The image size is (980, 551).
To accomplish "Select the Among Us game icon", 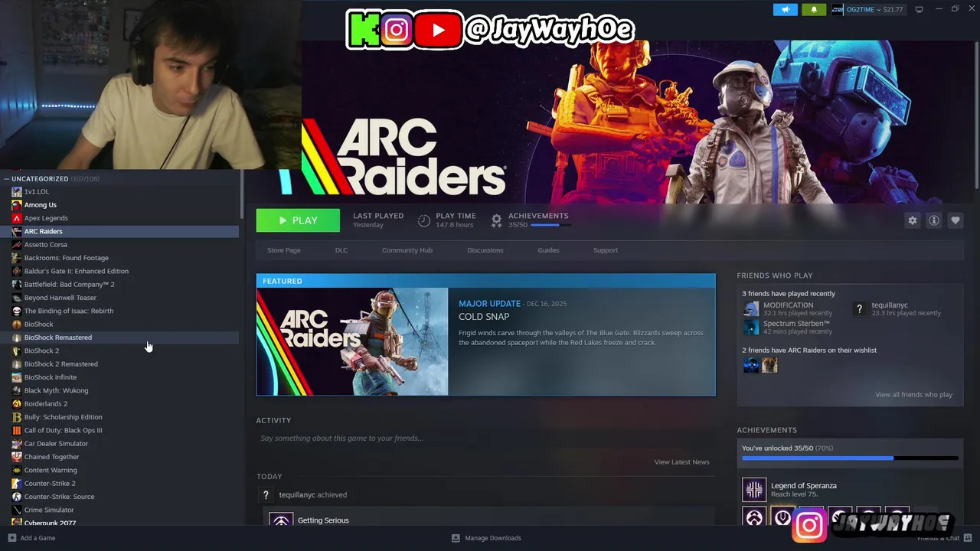I will pyautogui.click(x=17, y=205).
